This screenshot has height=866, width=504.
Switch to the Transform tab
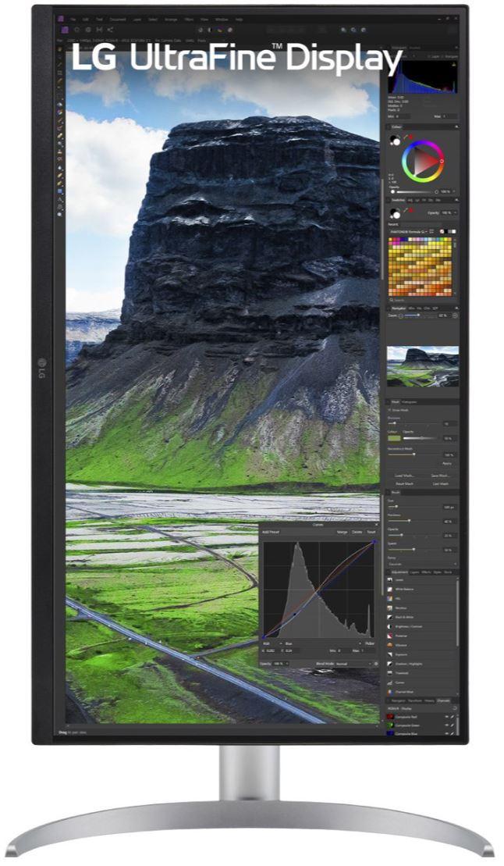pyautogui.click(x=414, y=701)
